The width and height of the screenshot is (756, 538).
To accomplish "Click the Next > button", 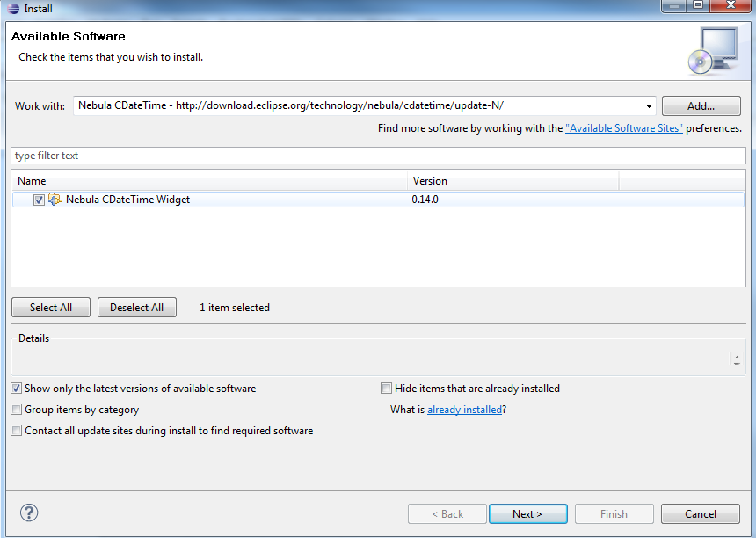I will [528, 514].
